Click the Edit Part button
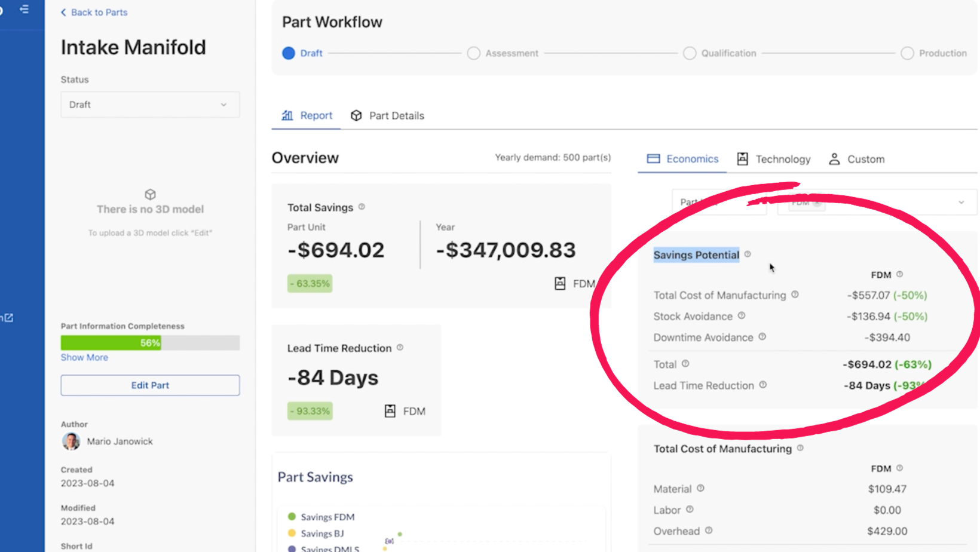This screenshot has height=552, width=980. pyautogui.click(x=150, y=385)
